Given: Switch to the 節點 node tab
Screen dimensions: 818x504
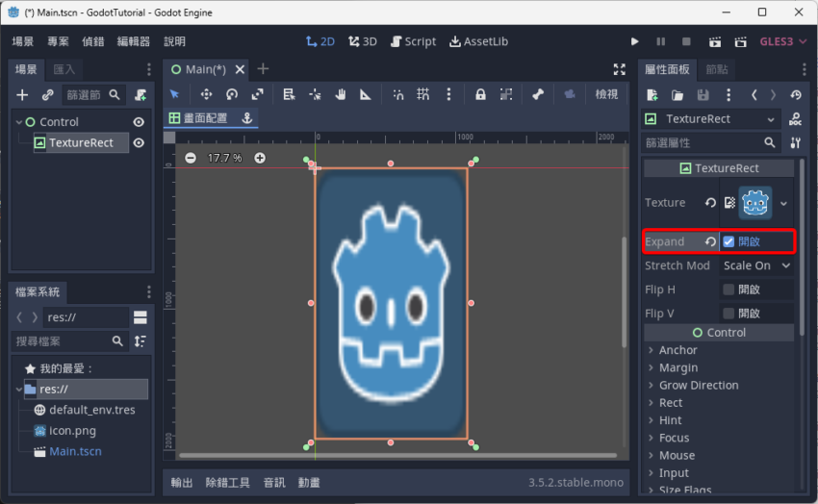Looking at the screenshot, I should 717,69.
